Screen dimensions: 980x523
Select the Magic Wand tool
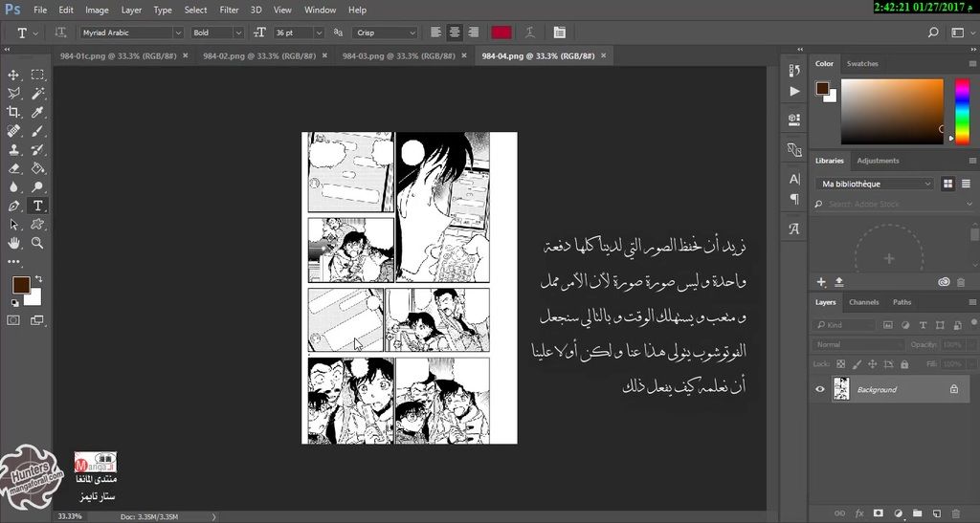tap(37, 94)
